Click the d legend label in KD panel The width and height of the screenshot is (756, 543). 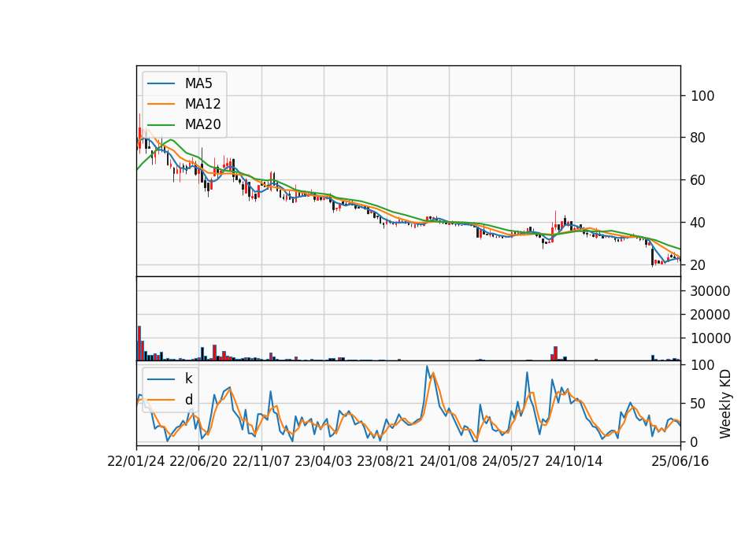click(x=188, y=400)
